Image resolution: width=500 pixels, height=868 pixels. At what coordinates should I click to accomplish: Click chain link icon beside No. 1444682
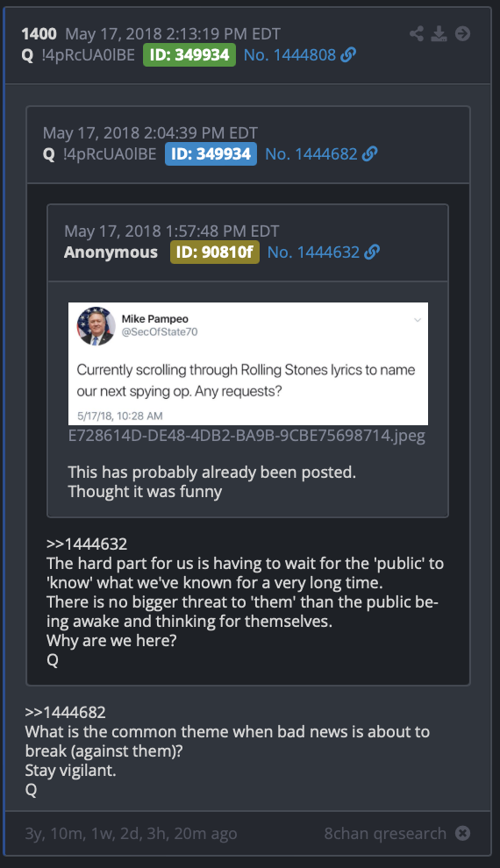369,154
